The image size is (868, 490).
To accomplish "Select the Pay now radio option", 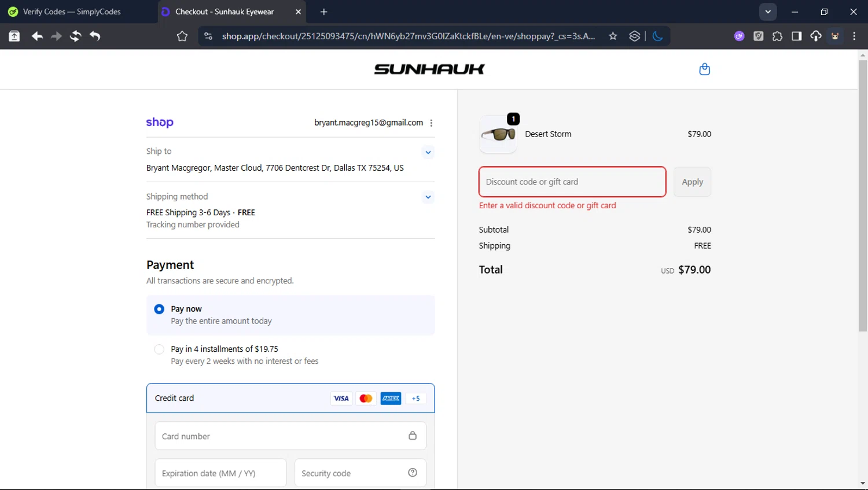I will 159,309.
